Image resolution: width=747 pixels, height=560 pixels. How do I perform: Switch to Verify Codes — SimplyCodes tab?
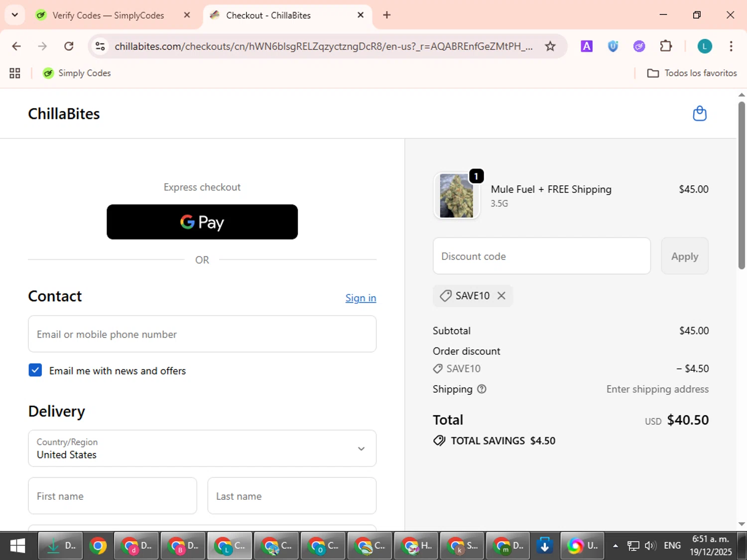[108, 15]
